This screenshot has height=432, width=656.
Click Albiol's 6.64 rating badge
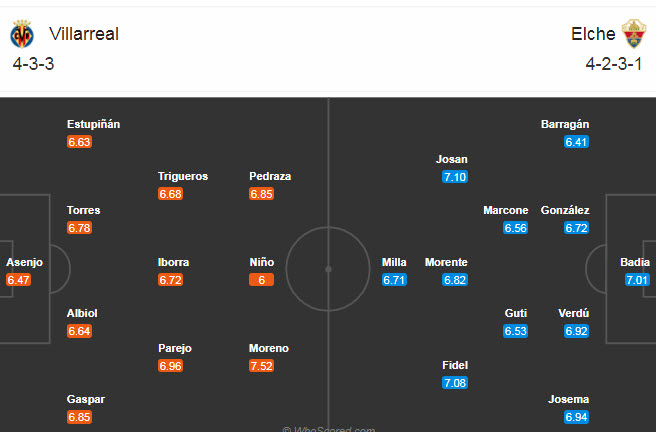(x=80, y=331)
